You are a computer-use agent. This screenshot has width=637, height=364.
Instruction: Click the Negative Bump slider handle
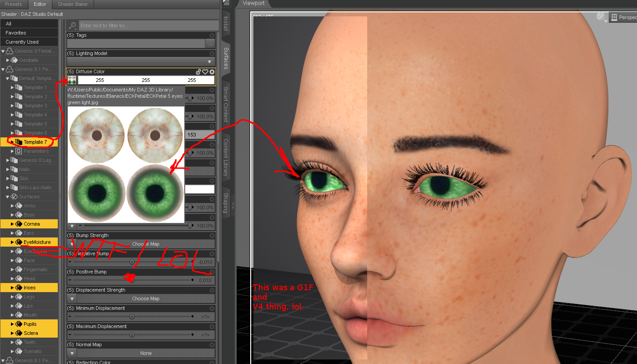pyautogui.click(x=132, y=262)
